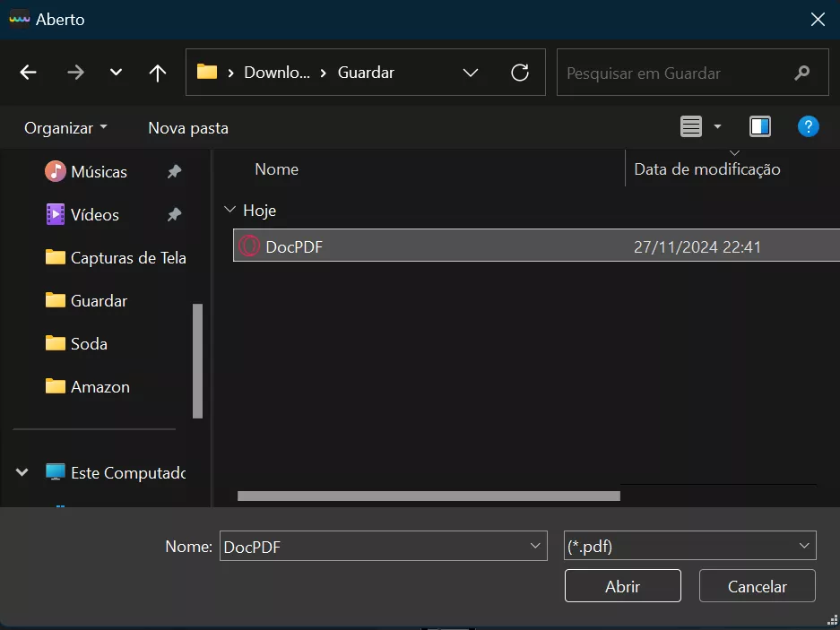Open the help question mark

point(808,126)
